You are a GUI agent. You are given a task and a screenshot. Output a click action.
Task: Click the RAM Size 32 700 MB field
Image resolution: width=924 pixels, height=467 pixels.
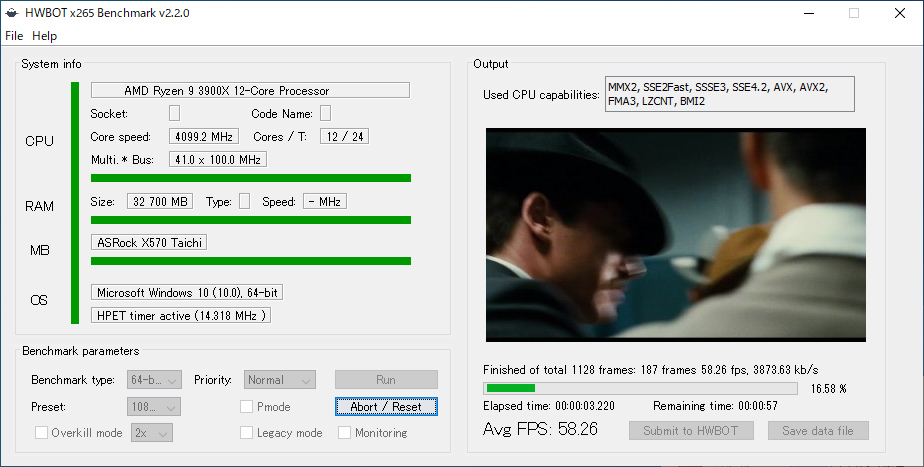pyautogui.click(x=160, y=201)
